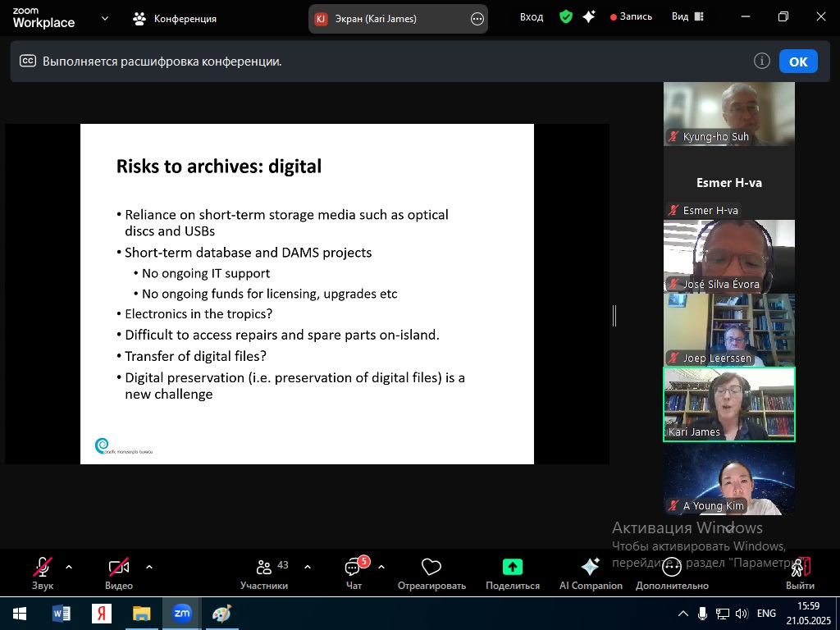Open Yandex browser from the taskbar
This screenshot has width=840, height=630.
pos(101,614)
